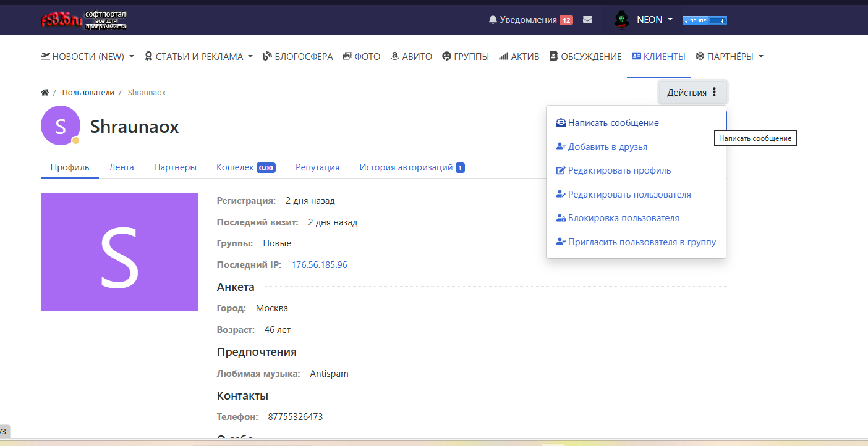This screenshot has height=446, width=868.
Task: Click the invite icon beside Пригласить пользователя
Action: [561, 242]
